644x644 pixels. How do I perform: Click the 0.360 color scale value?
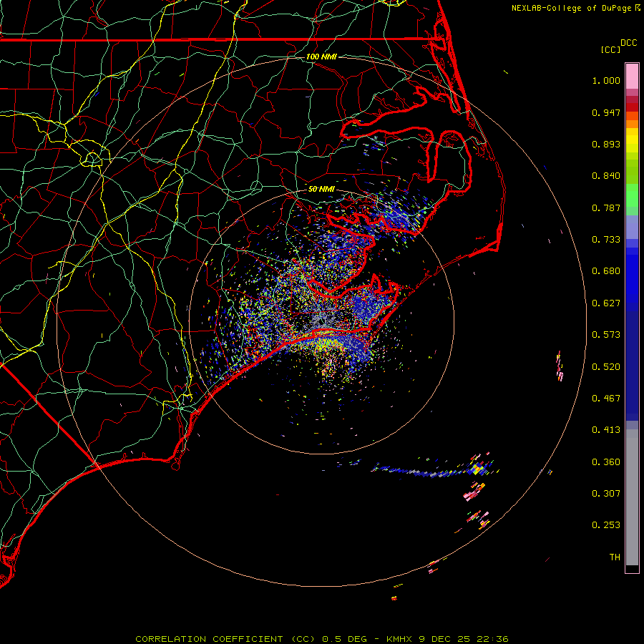(606, 462)
